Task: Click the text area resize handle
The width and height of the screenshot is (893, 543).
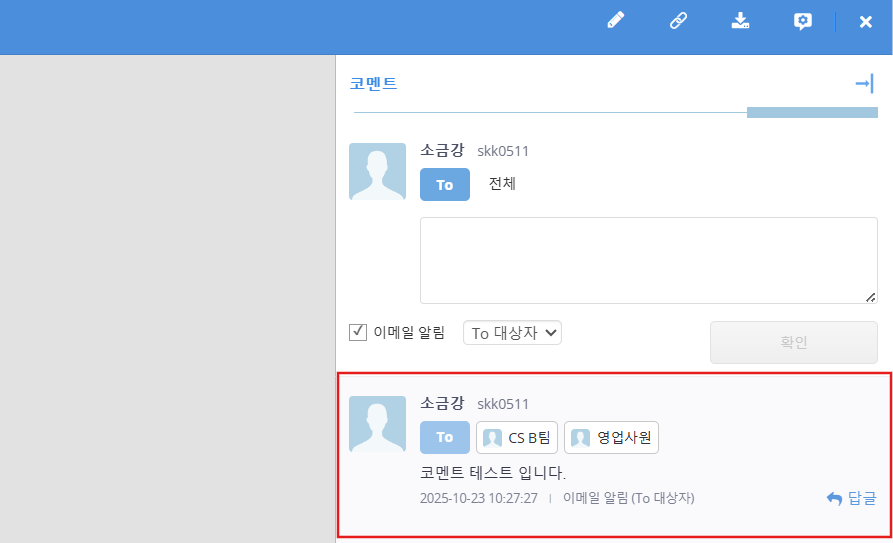Action: (x=871, y=297)
